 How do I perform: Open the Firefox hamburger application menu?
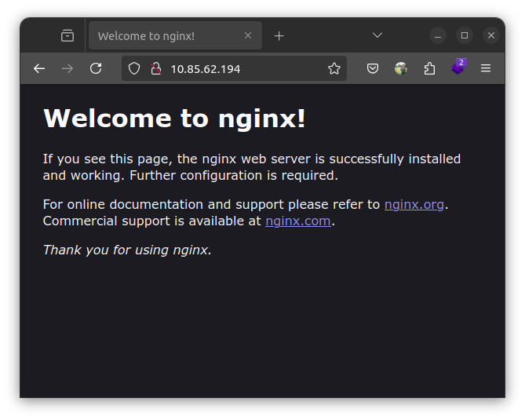[486, 68]
